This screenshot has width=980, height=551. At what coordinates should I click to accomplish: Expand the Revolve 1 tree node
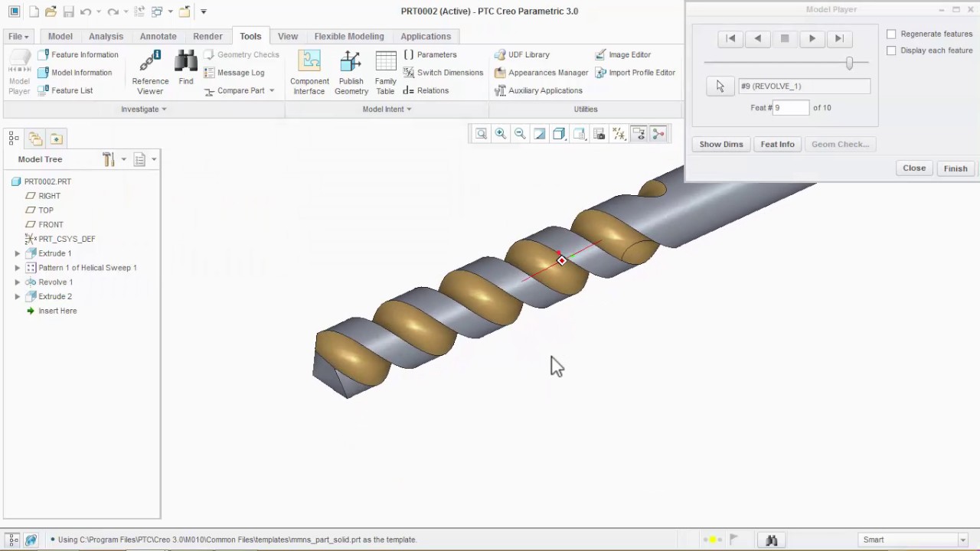[x=18, y=282]
